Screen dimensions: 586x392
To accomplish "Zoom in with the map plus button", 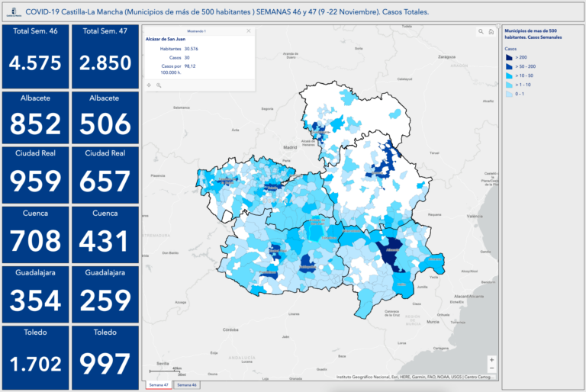I will click(491, 359).
